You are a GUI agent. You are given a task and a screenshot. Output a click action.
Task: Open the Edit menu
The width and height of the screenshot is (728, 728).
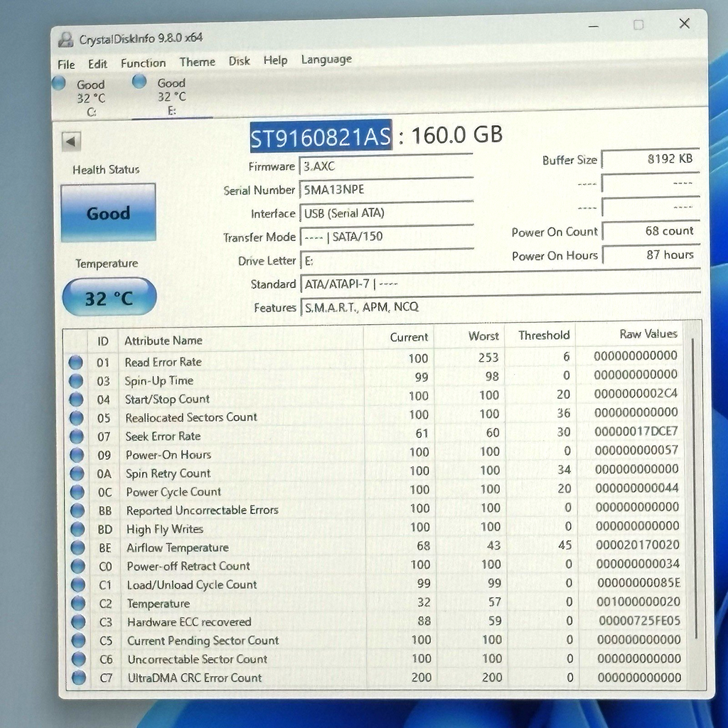(97, 63)
